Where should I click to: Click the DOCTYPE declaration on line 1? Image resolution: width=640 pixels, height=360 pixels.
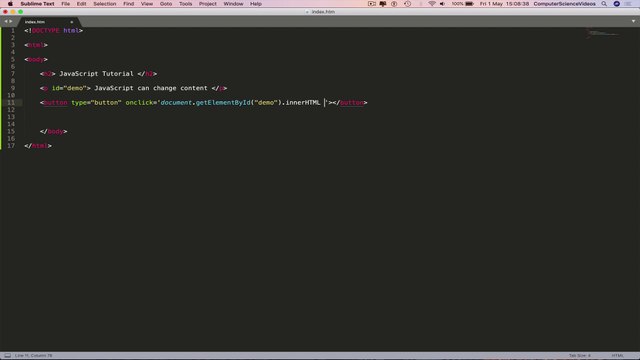(53, 31)
